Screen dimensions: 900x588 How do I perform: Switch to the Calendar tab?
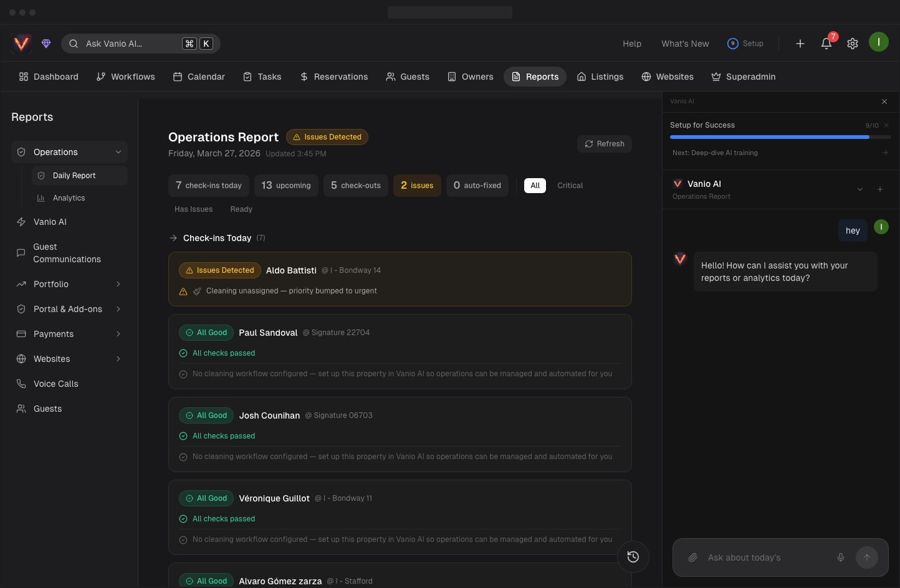click(x=199, y=77)
